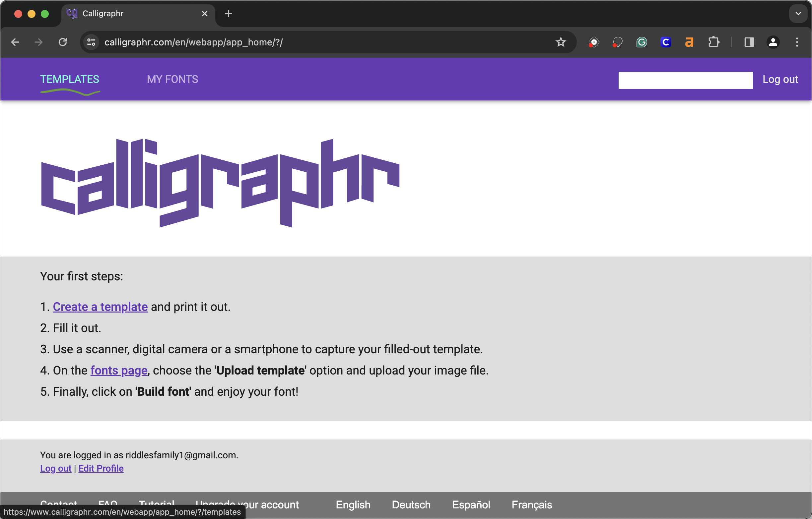Switch language to English
The image size is (812, 519).
pyautogui.click(x=353, y=504)
